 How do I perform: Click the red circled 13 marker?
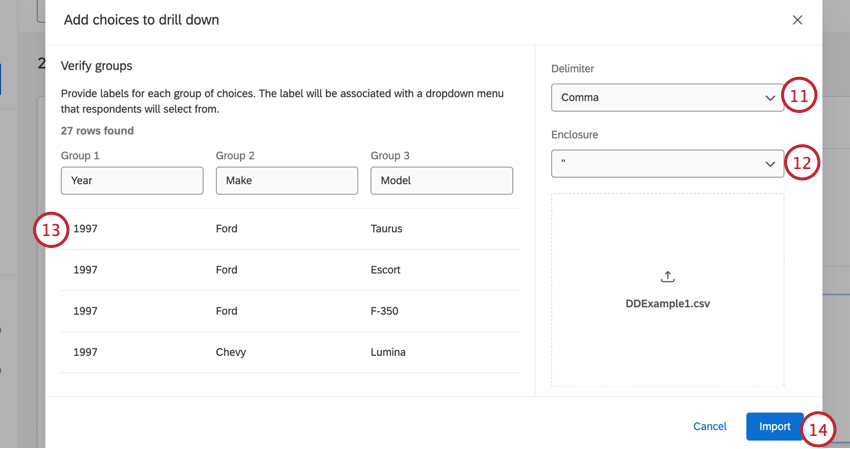coord(51,230)
